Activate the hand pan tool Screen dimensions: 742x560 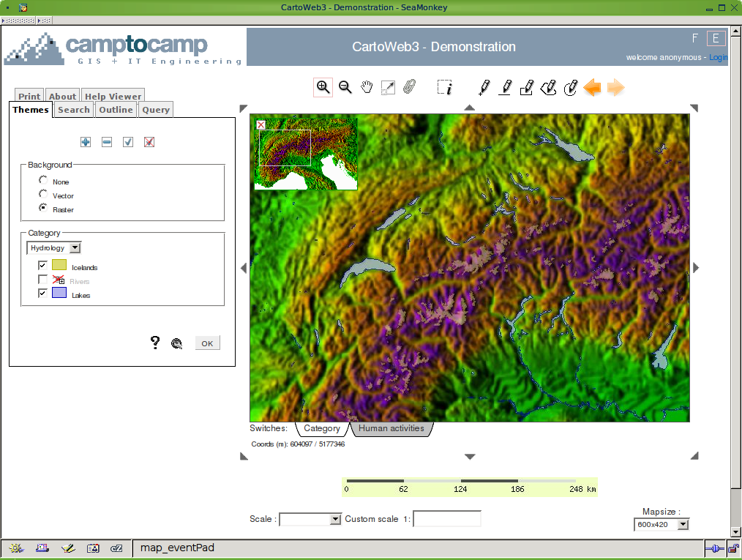[367, 87]
